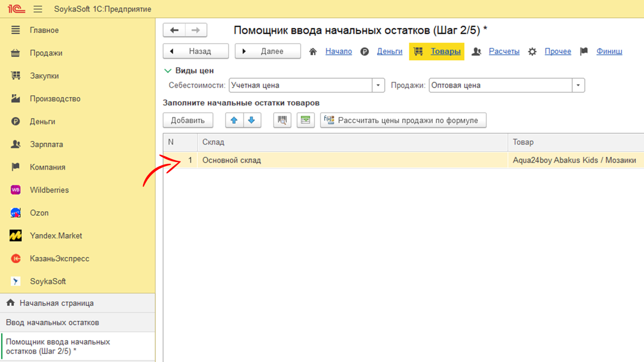Viewport: 644px width, 362px height.
Task: Click the people icon beside Расчеты
Action: (x=476, y=51)
